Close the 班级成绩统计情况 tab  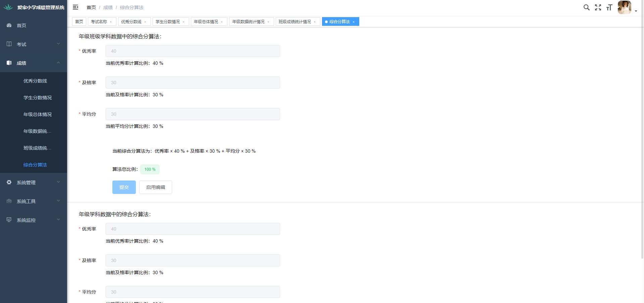pyautogui.click(x=315, y=22)
